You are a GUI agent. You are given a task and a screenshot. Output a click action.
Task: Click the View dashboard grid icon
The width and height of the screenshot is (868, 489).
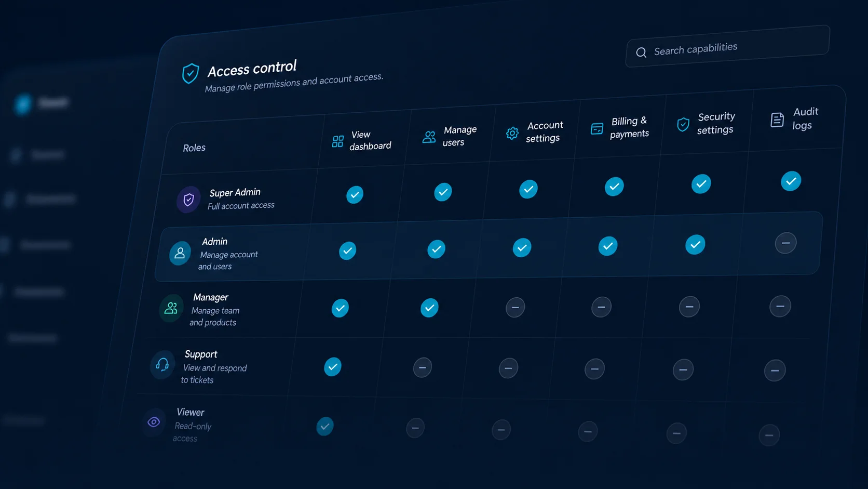(338, 141)
